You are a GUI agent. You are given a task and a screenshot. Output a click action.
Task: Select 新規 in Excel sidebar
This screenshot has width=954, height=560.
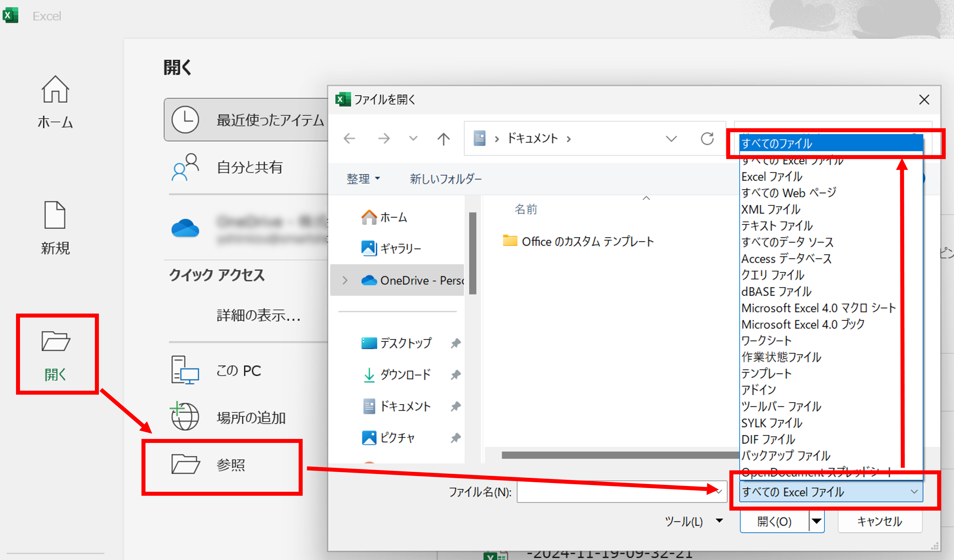55,228
